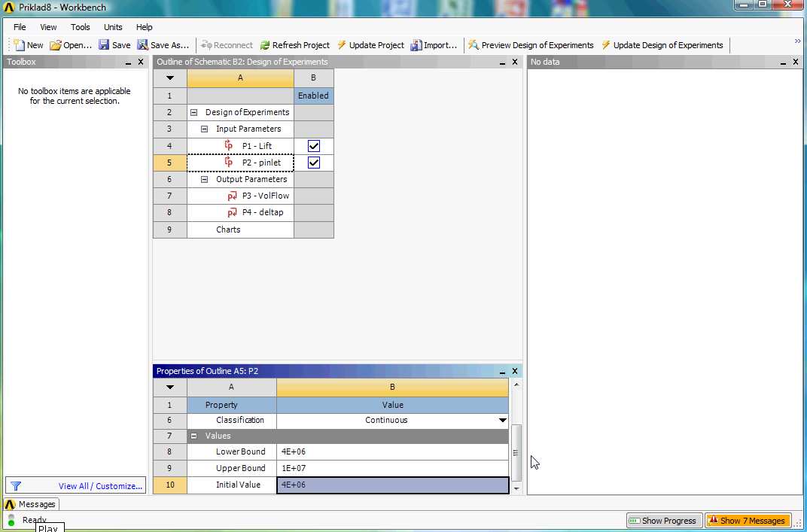Toggle the P1 - Lift enabled checkbox
807x532 pixels.
313,146
